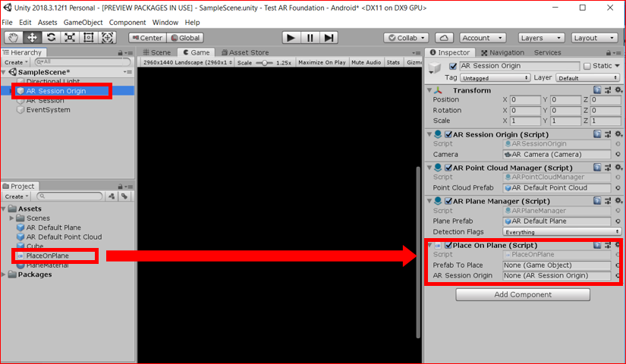The height and width of the screenshot is (364, 626).
Task: Open the GameObject menu
Action: [83, 22]
